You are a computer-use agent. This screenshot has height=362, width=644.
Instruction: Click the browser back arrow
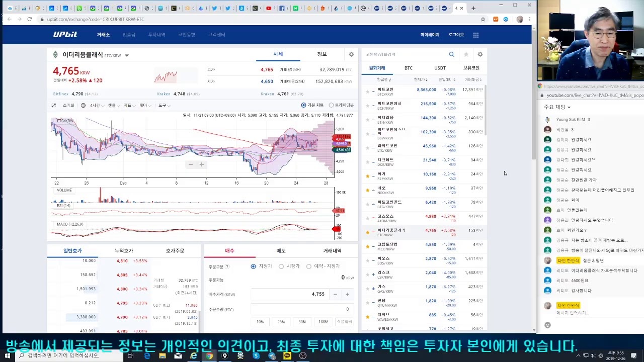pos(8,19)
